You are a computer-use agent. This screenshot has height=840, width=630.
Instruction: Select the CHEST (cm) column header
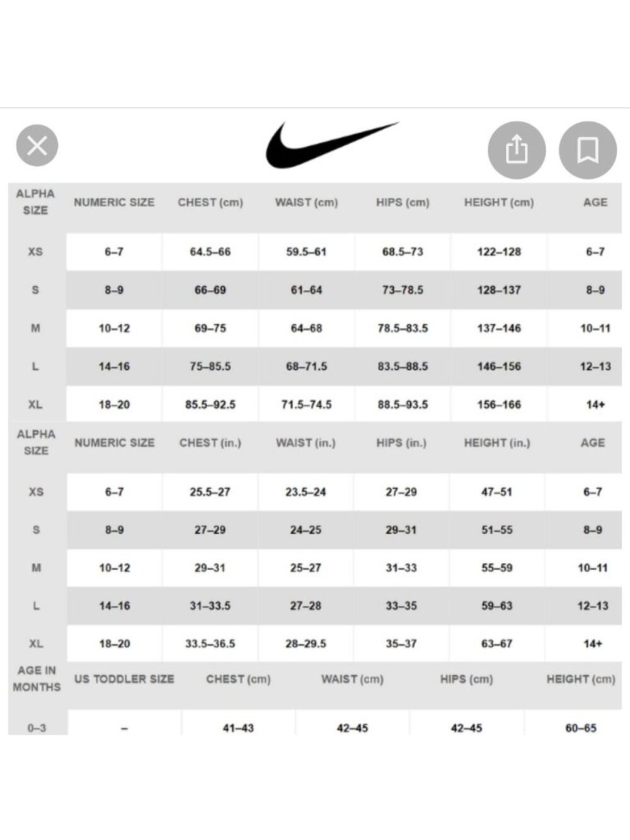point(210,202)
